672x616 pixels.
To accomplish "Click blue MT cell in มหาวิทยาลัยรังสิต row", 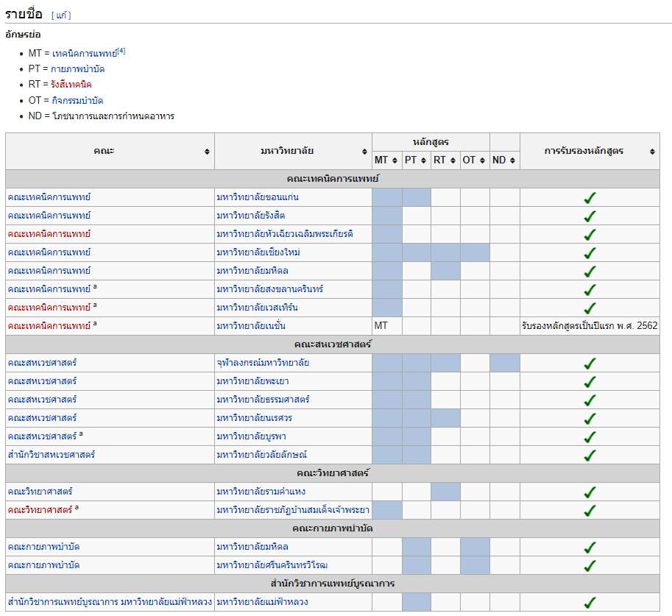I will pyautogui.click(x=387, y=216).
